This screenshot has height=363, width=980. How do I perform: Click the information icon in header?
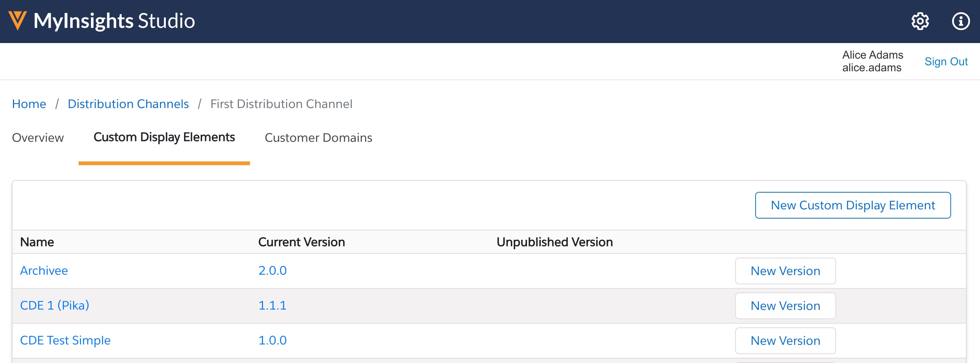coord(960,21)
